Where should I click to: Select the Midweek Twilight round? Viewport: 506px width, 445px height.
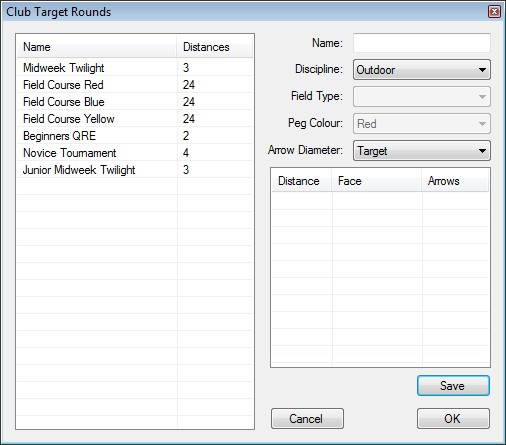(x=135, y=68)
